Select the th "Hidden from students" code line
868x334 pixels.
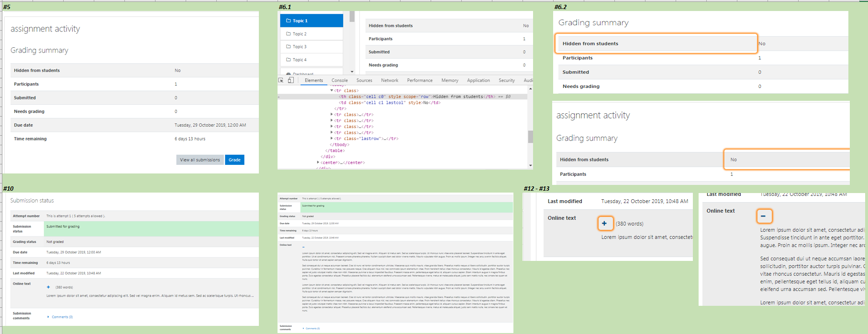point(424,97)
